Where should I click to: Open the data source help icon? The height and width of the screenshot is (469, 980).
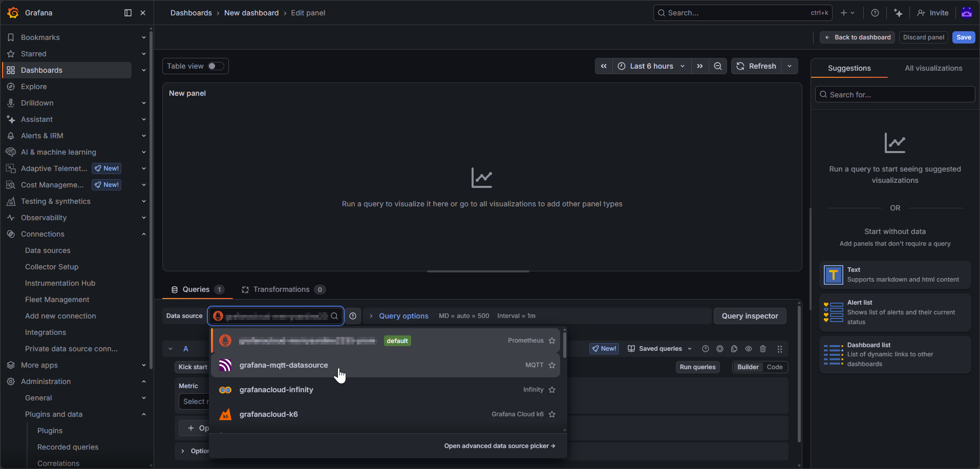coord(353,316)
